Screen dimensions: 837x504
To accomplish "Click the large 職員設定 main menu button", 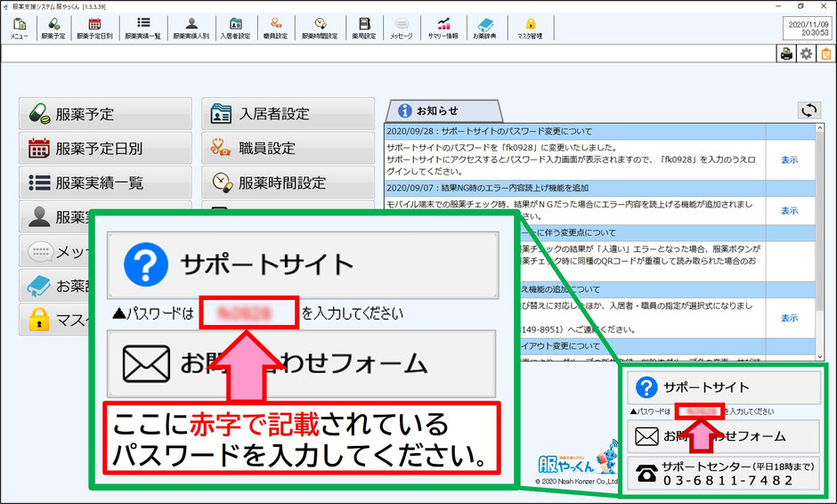I will 288,148.
